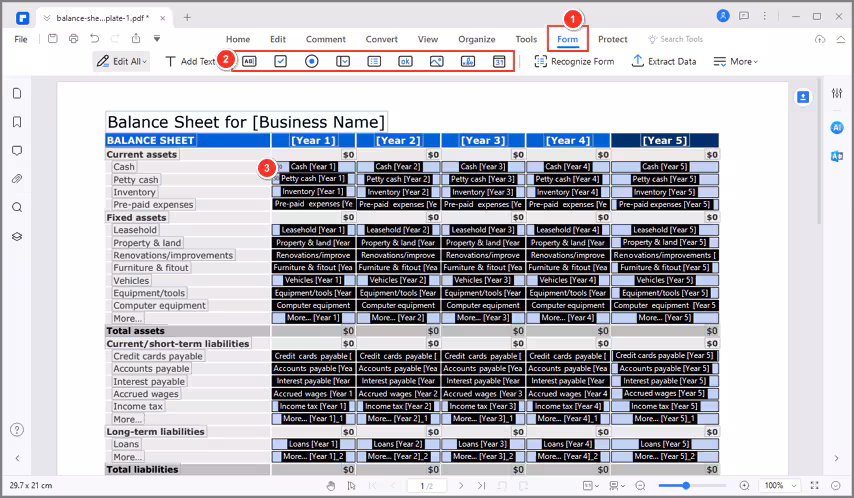The height and width of the screenshot is (498, 854).
Task: Open the page display mode dropdown
Action: point(618,485)
